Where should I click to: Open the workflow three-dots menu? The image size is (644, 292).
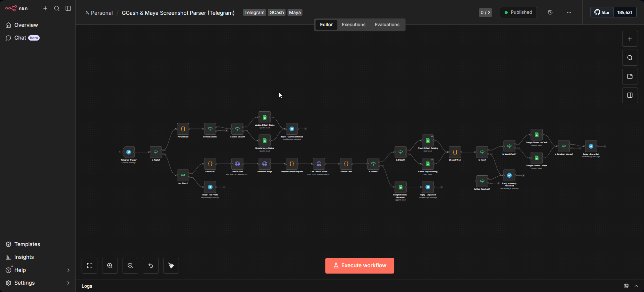(569, 12)
